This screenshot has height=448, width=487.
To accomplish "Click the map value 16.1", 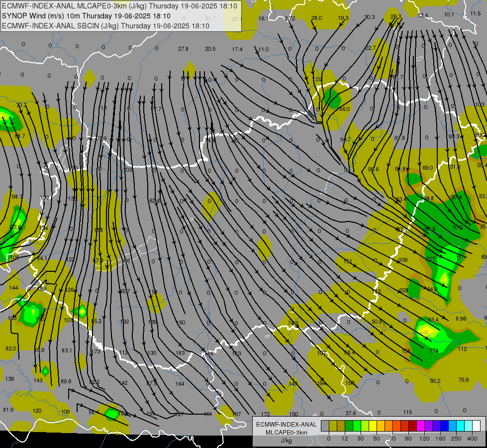I will (263, 18).
